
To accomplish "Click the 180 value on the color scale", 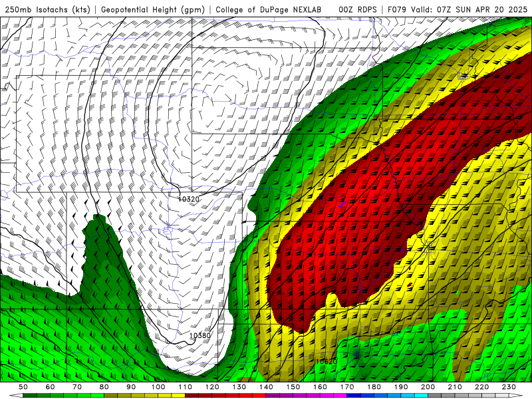I will point(374,387).
